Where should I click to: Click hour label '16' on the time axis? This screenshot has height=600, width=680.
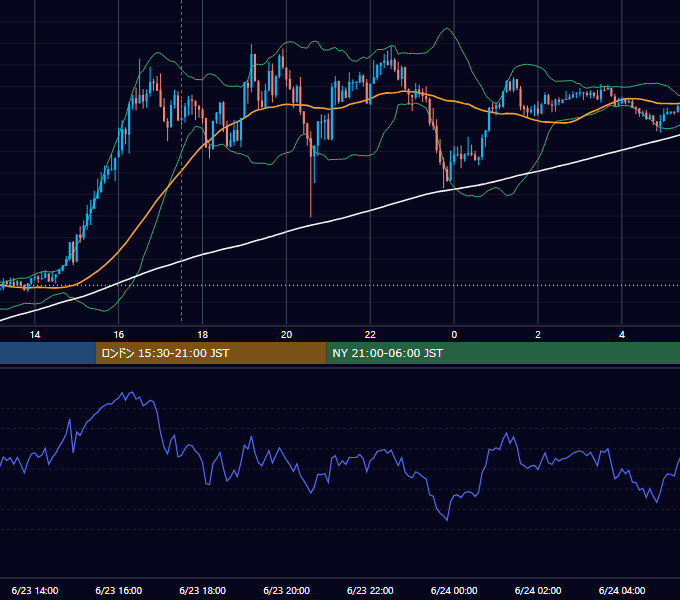click(x=118, y=335)
